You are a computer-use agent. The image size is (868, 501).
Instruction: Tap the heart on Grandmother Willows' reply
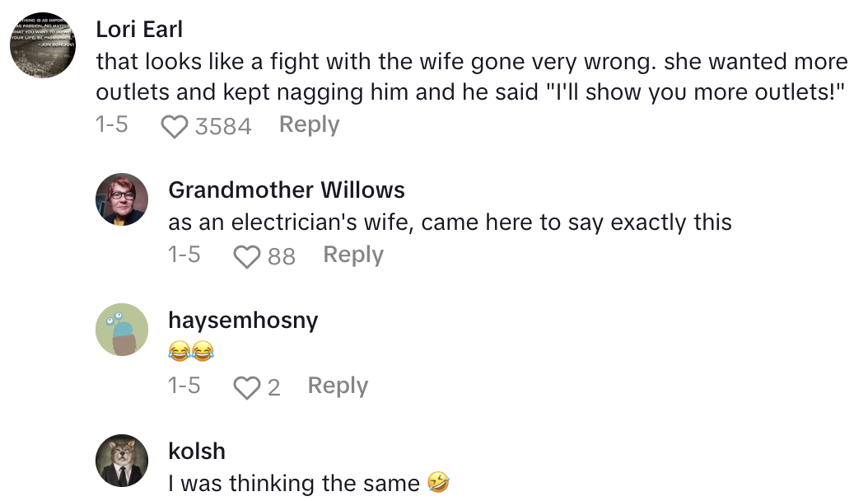[247, 257]
